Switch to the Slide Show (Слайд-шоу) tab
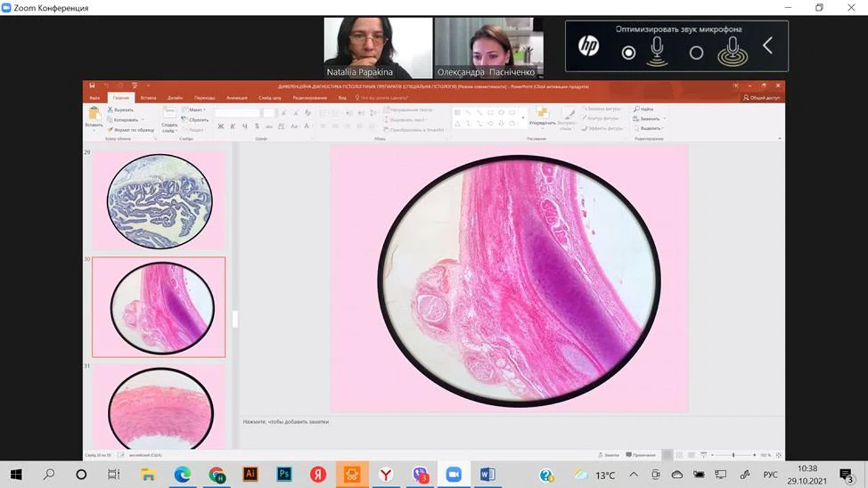 (270, 98)
